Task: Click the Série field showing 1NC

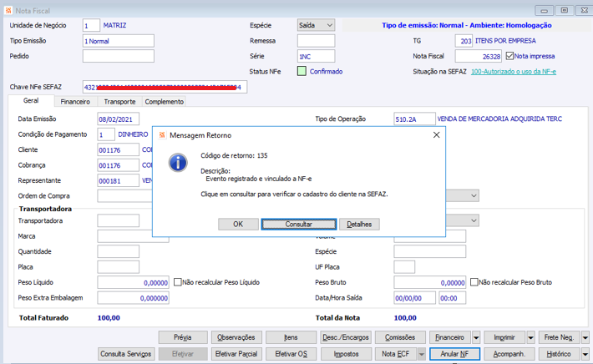Action: (316, 56)
